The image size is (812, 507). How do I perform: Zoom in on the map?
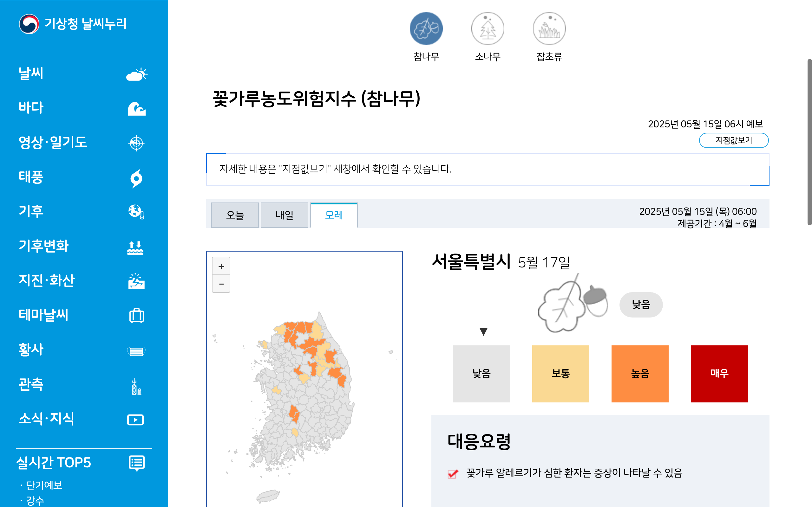click(221, 266)
